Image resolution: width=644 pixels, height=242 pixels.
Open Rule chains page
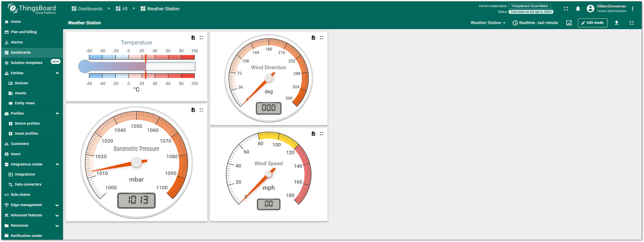[x=32, y=195]
